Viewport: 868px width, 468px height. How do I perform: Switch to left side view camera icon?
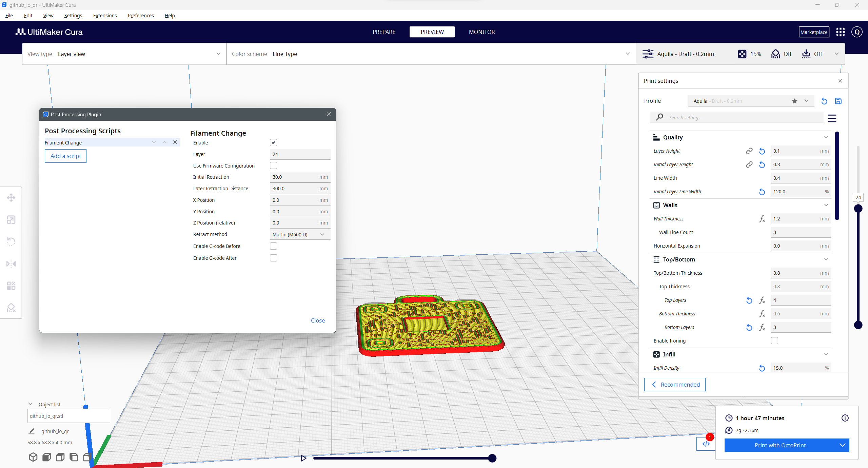click(x=74, y=457)
